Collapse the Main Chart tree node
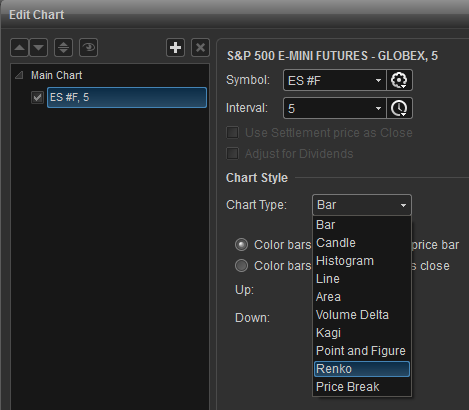 [19, 75]
